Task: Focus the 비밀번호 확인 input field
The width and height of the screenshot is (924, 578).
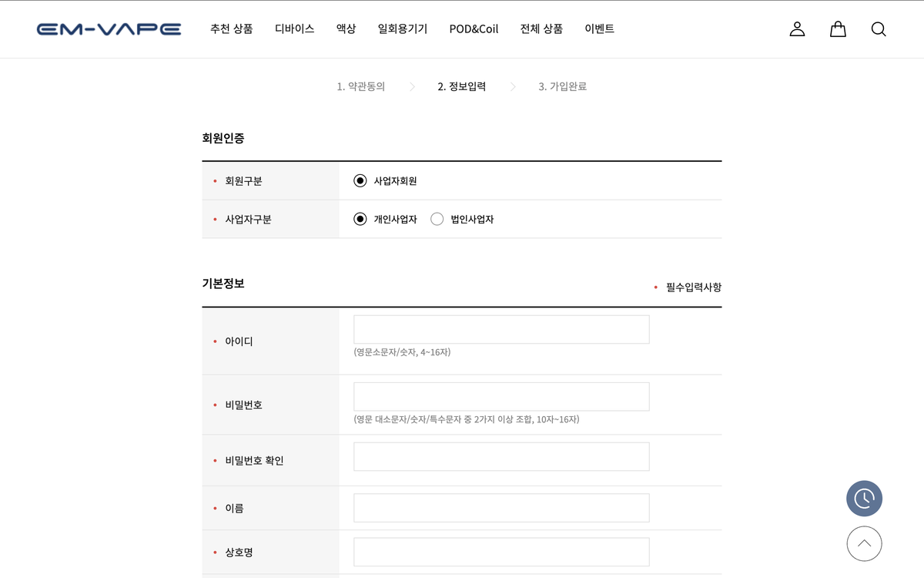Action: click(501, 456)
